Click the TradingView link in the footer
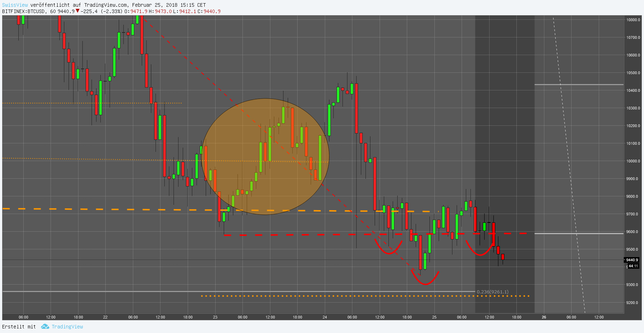 [67, 327]
